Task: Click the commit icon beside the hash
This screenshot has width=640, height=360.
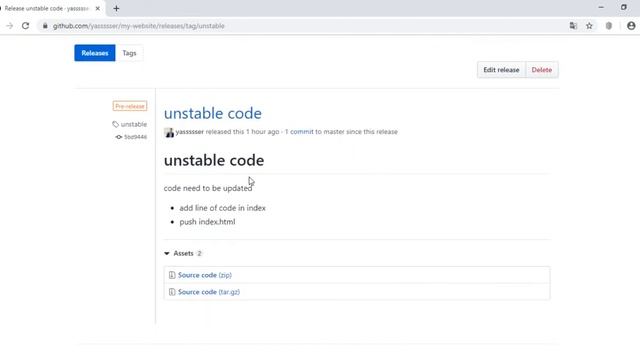Action: (x=119, y=137)
